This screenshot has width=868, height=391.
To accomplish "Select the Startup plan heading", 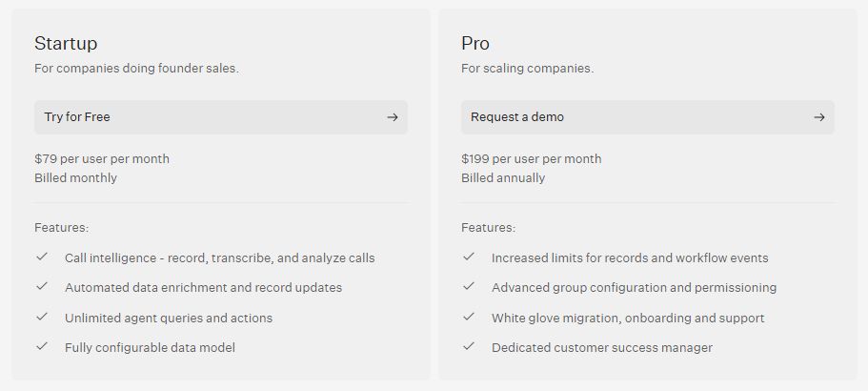I will [x=66, y=43].
